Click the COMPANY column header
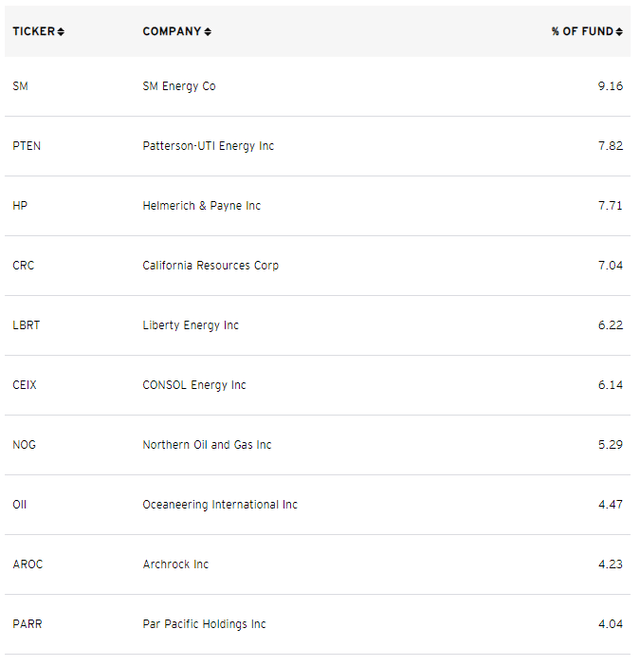Image resolution: width=640 pixels, height=666 pixels. point(172,32)
